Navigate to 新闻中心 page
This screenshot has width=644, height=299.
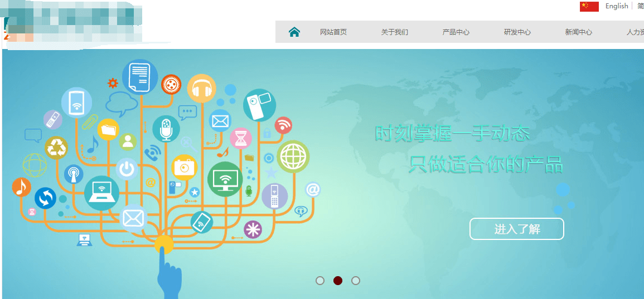tap(579, 32)
